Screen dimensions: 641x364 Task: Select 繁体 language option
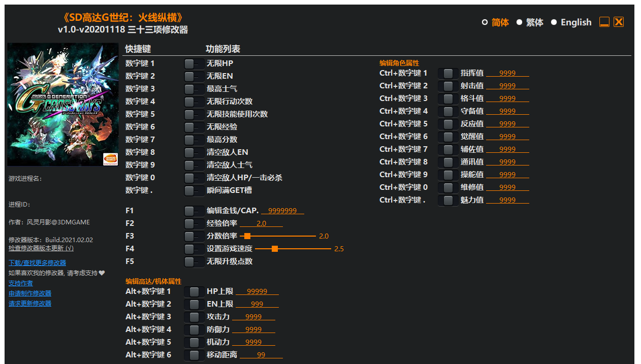point(530,22)
